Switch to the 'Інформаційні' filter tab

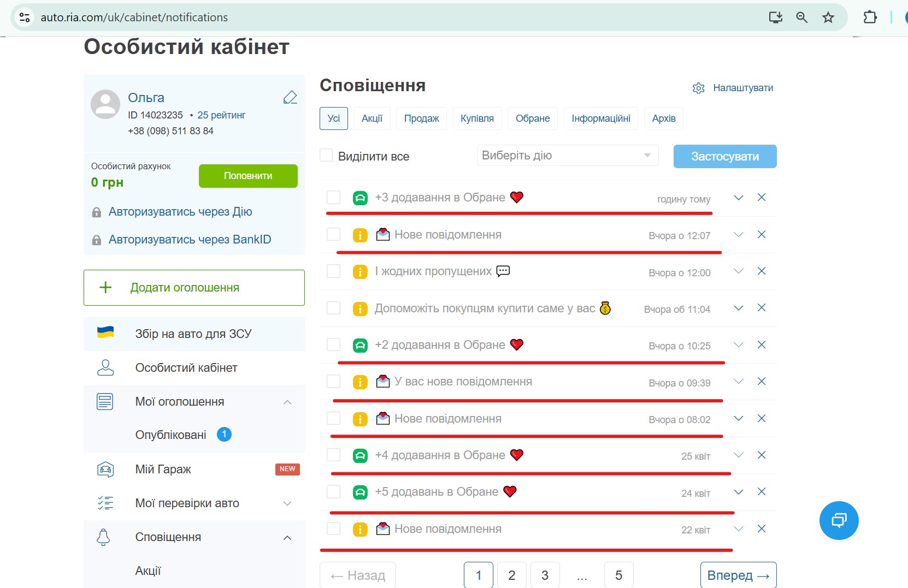[601, 118]
